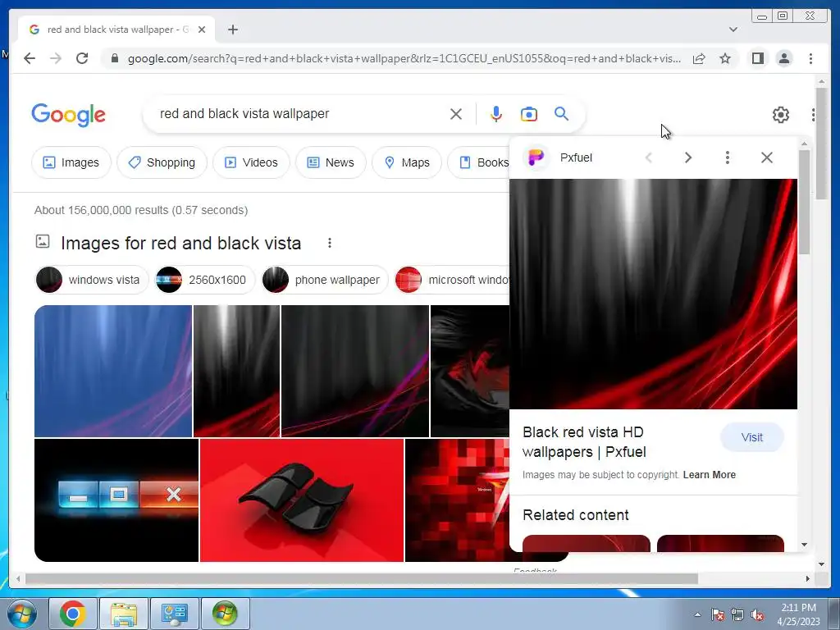Open preview panel three-dot options

[x=727, y=157]
